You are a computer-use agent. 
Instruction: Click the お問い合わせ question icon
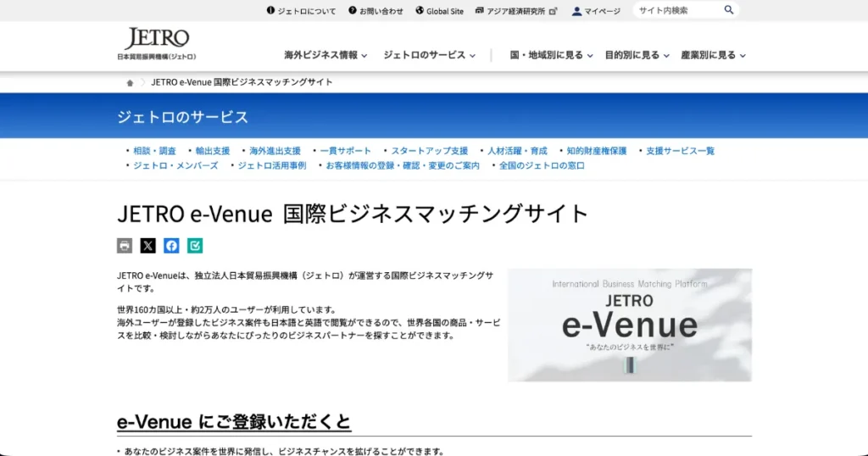[x=352, y=10]
